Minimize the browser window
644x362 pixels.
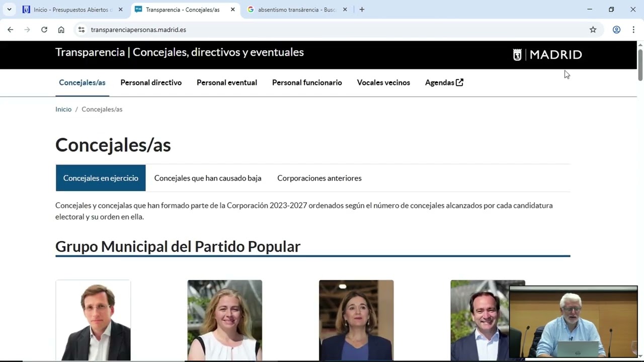[590, 9]
